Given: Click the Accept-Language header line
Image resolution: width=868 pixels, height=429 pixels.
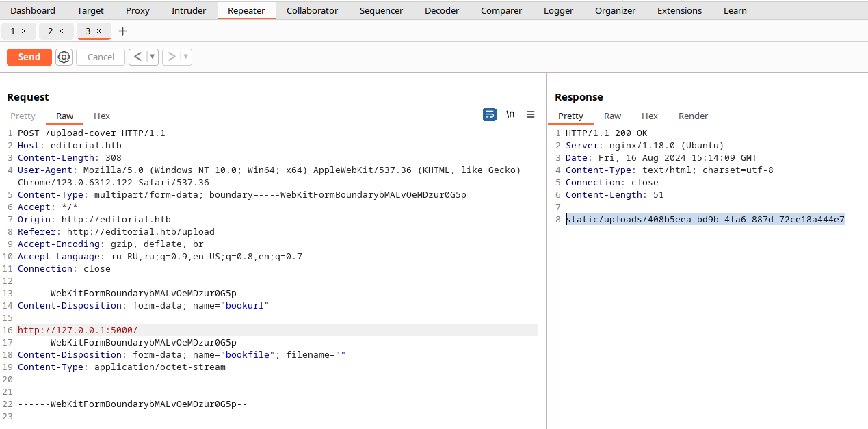Looking at the screenshot, I should pos(160,257).
